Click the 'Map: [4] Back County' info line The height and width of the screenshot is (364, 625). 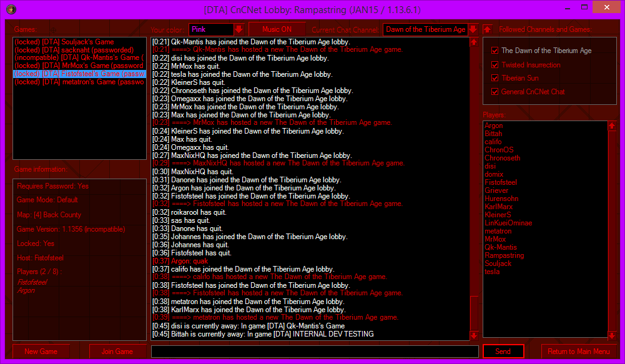tap(49, 215)
